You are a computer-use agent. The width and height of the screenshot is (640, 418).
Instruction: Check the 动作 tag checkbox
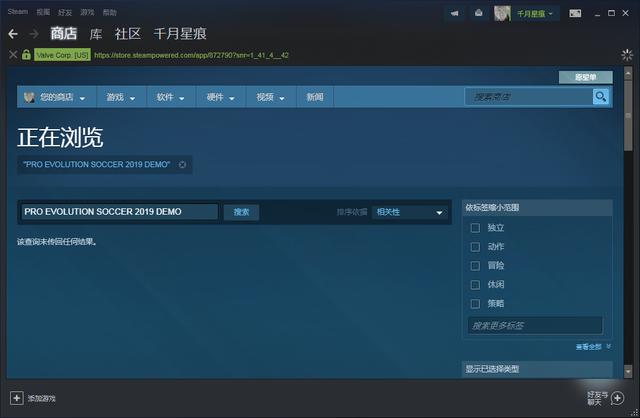point(476,246)
